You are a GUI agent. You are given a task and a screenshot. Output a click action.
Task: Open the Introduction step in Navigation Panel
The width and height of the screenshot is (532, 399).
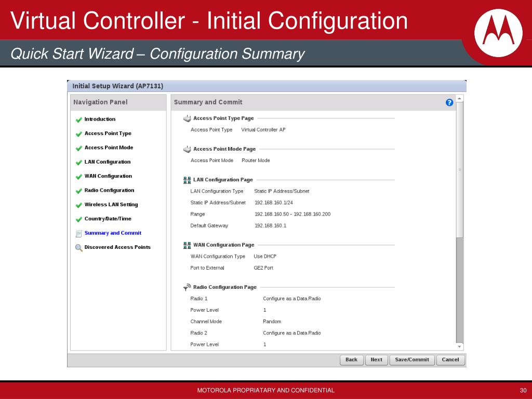pos(100,119)
